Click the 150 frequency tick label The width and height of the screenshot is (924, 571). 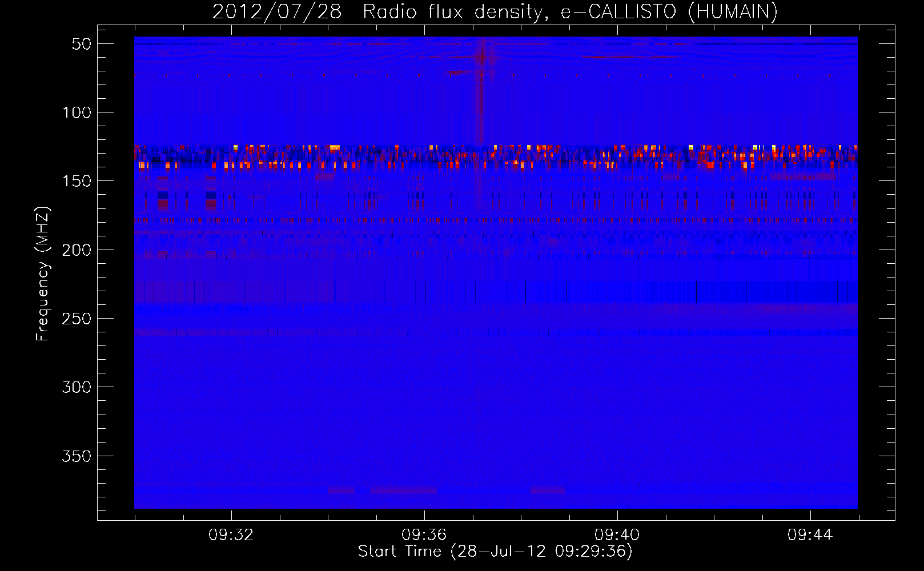coord(77,181)
